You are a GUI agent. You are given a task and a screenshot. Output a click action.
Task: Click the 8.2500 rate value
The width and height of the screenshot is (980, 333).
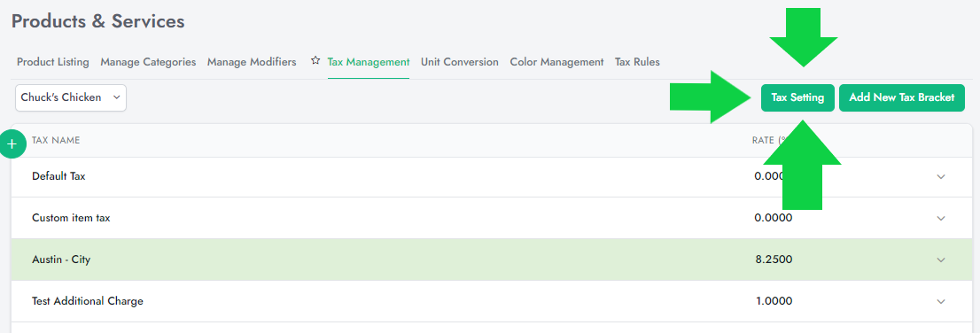pos(774,259)
